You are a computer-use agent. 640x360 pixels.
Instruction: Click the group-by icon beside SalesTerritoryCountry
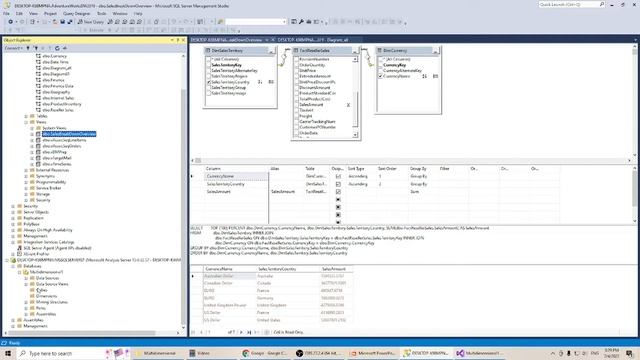point(271,82)
